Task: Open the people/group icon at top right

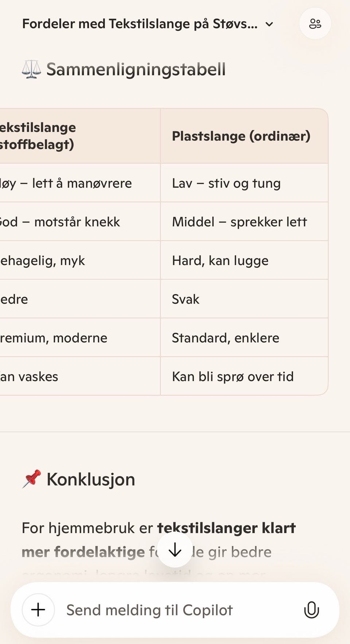Action: coord(315,24)
